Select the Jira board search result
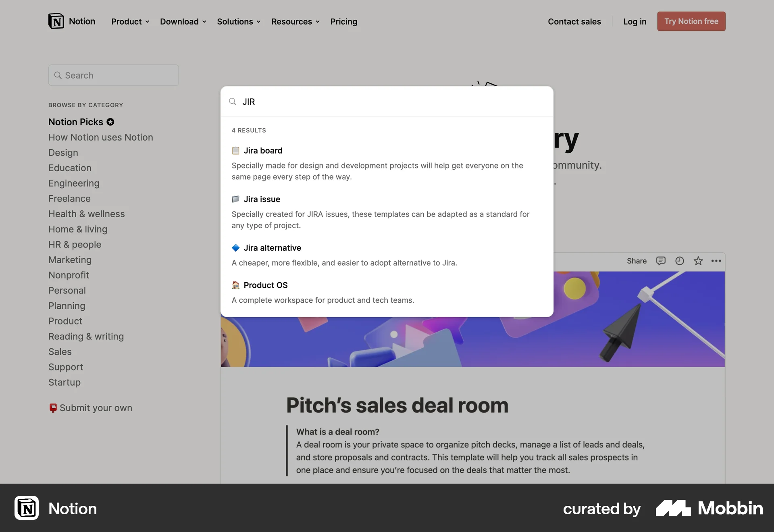Screen dimensions: 774x532 tap(263, 150)
